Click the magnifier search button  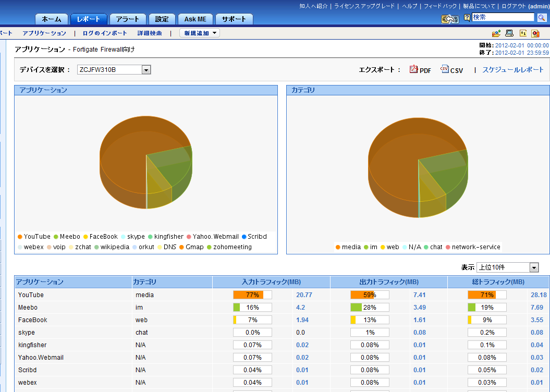click(x=542, y=18)
